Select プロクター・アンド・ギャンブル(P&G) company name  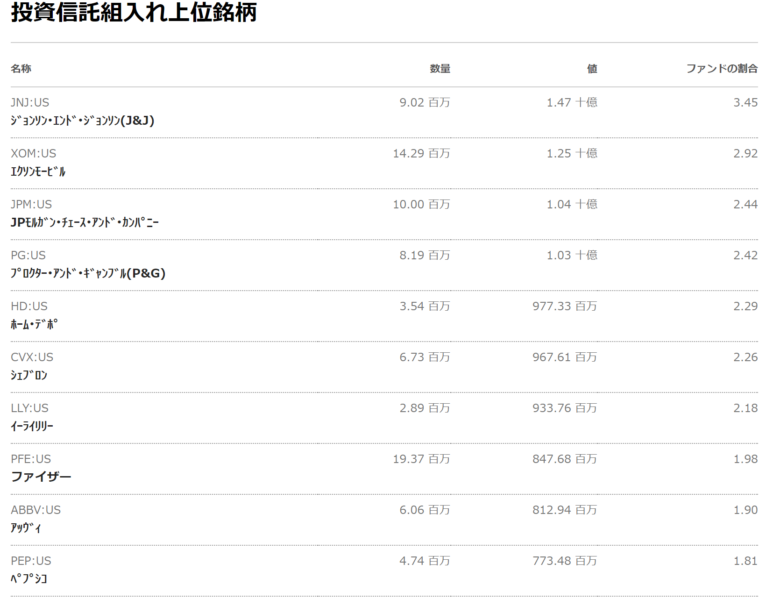point(88,273)
